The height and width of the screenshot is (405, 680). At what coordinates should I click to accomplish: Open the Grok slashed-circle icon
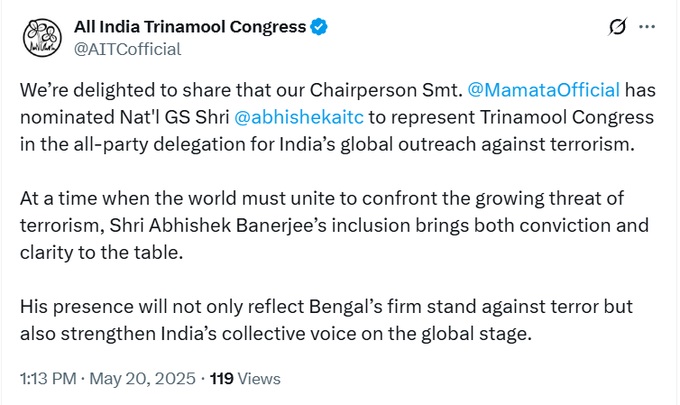point(617,27)
